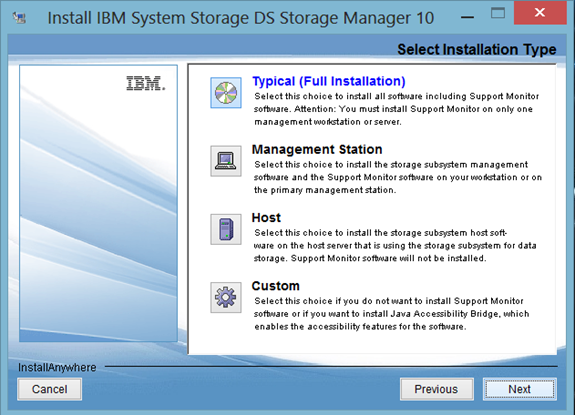Close the installer window
This screenshot has width=575, height=415.
(540, 13)
